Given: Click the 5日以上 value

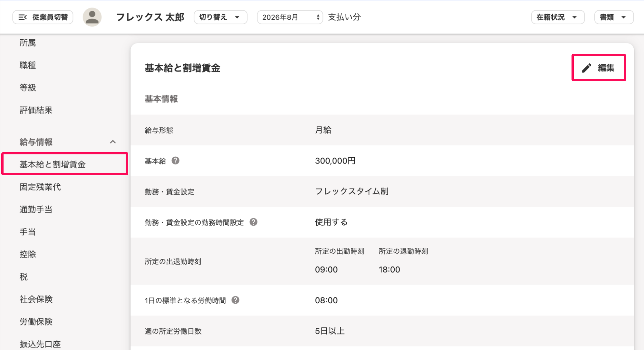Looking at the screenshot, I should [x=330, y=331].
